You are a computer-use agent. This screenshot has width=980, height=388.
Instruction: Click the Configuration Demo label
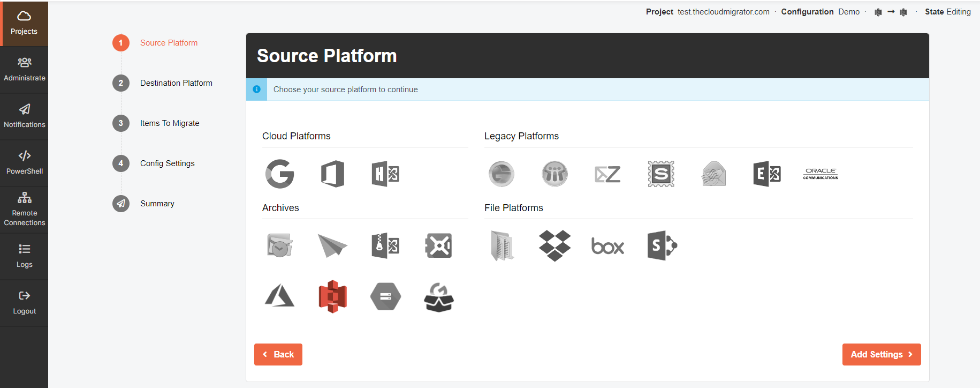click(x=821, y=12)
